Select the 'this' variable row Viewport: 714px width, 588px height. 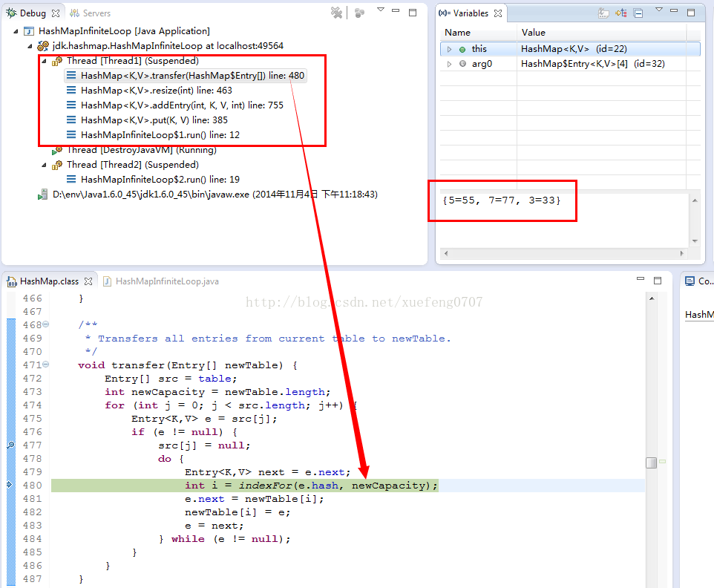pyautogui.click(x=570, y=49)
